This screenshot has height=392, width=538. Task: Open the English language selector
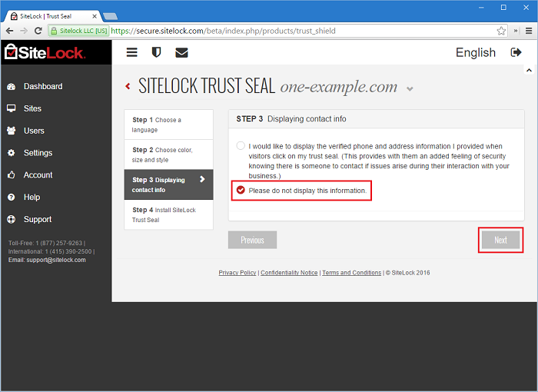coord(475,52)
